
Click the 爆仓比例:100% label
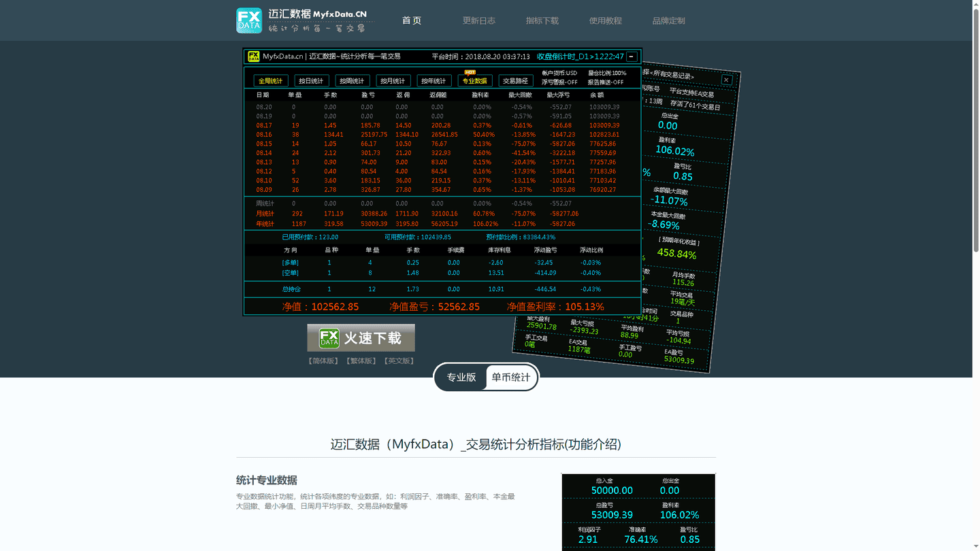pyautogui.click(x=607, y=73)
